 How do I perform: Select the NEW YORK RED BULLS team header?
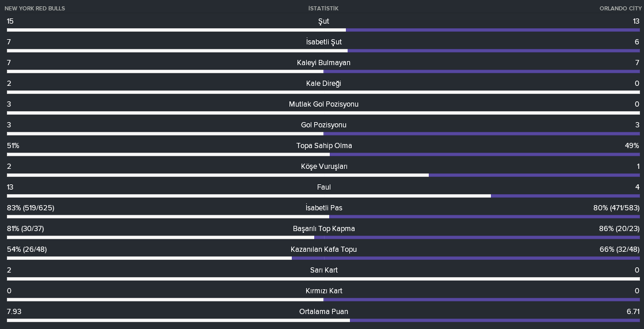tap(35, 8)
